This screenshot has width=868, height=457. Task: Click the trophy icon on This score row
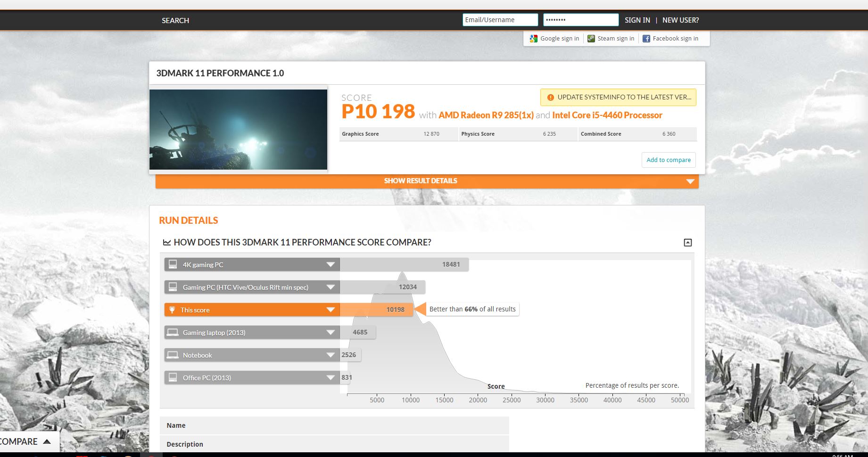[172, 310]
